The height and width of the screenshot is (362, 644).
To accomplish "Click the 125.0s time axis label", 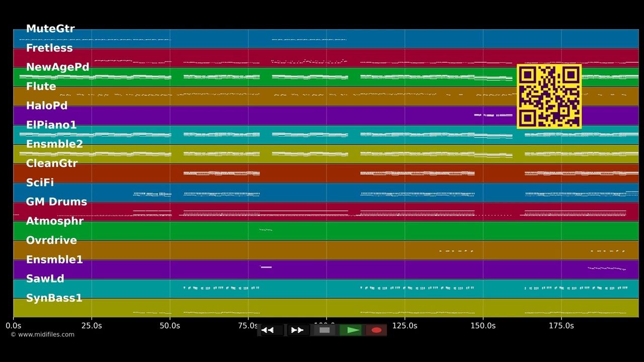I will [405, 326].
